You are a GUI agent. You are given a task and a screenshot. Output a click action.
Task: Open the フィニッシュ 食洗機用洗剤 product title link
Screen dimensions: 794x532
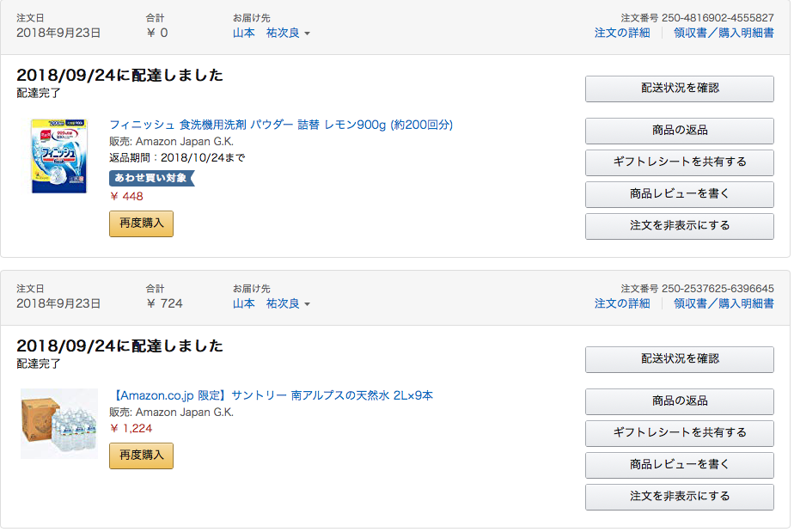281,125
